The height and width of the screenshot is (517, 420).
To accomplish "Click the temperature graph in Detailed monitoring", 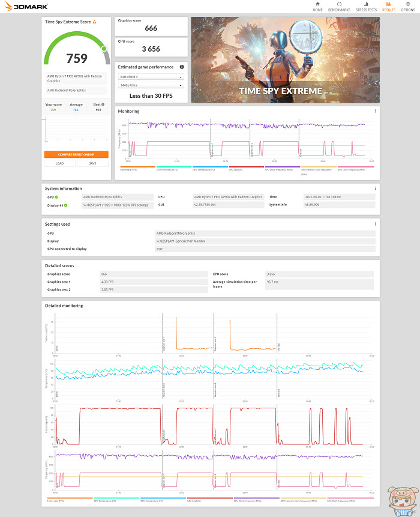I will (x=214, y=379).
